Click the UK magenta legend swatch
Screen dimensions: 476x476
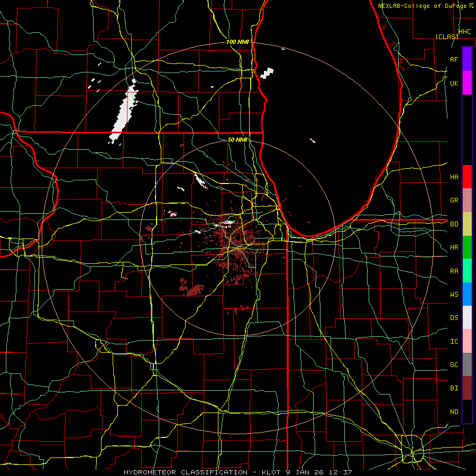pyautogui.click(x=467, y=83)
